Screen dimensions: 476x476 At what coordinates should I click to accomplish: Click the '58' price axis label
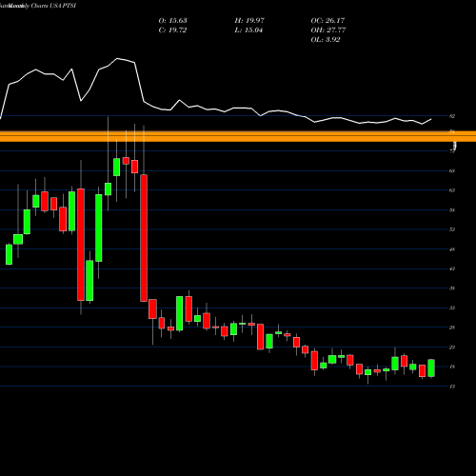pyautogui.click(x=452, y=210)
